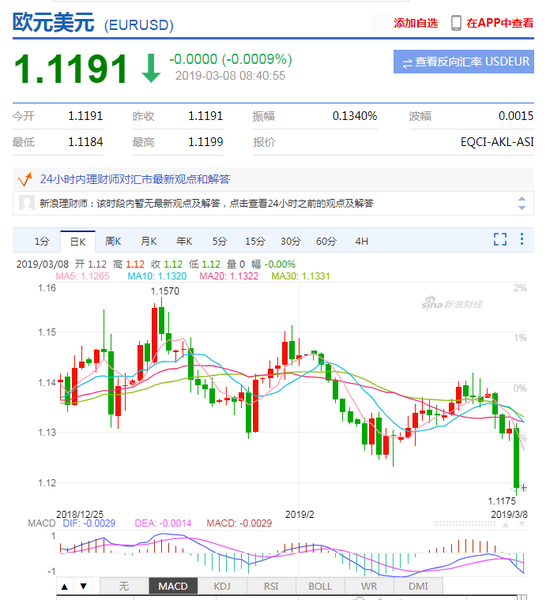Image resolution: width=550 pixels, height=600 pixels.
Task: Select the BOLL indicator tab
Action: click(x=320, y=586)
